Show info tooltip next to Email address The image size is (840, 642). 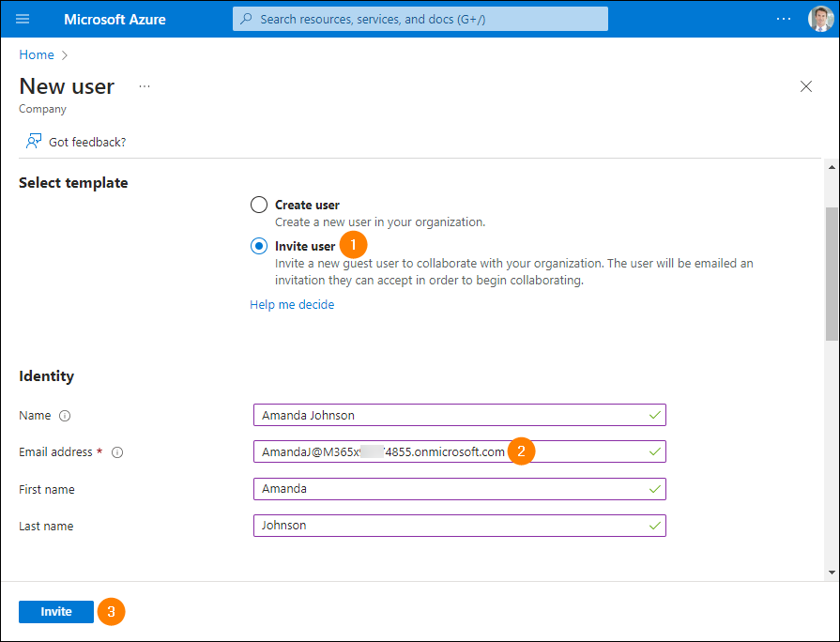click(117, 452)
